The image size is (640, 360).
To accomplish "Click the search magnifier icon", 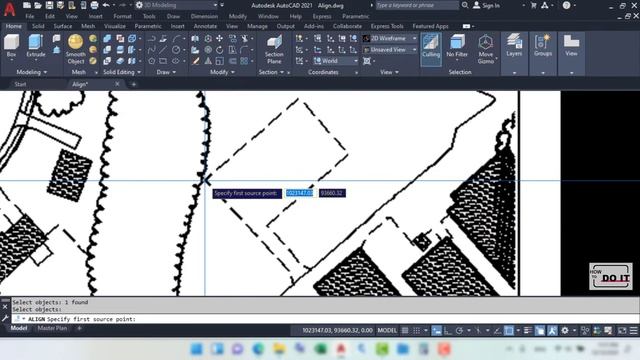I will click(465, 5).
